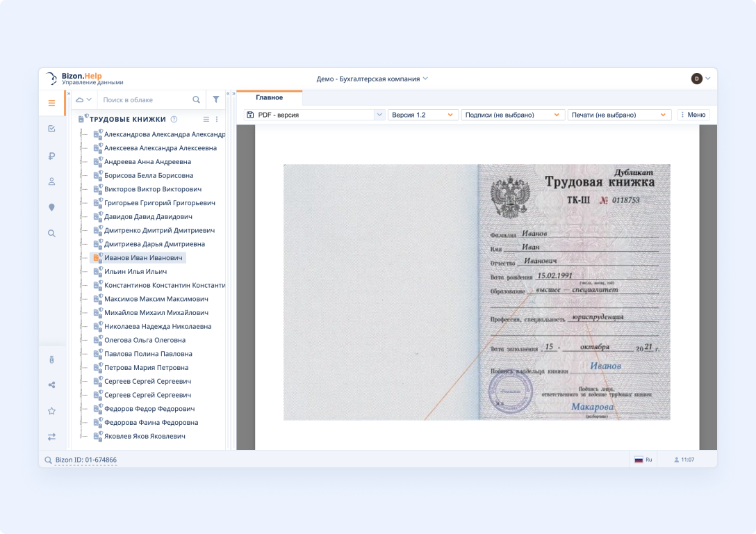Switch to the Главное tab
The height and width of the screenshot is (534, 756).
click(x=270, y=99)
